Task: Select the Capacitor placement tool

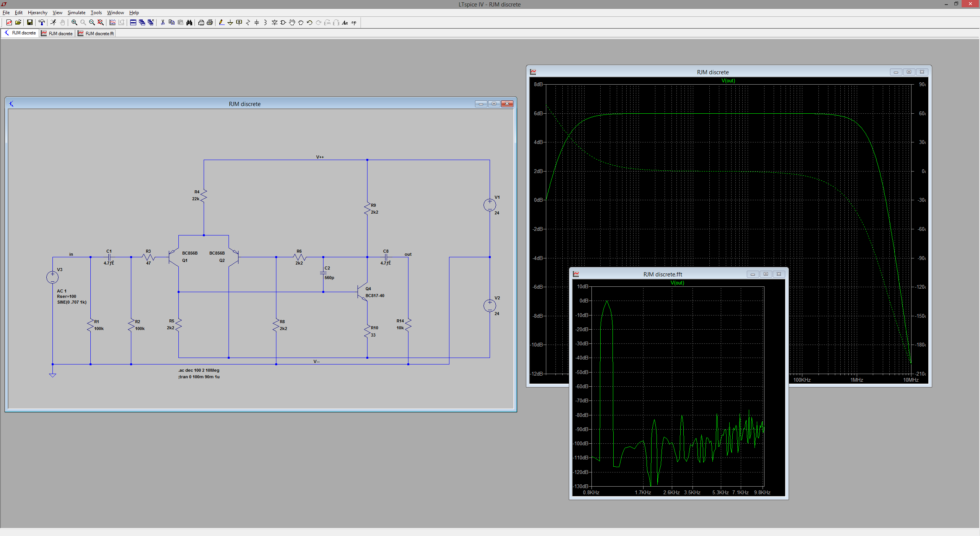Action: 256,23
